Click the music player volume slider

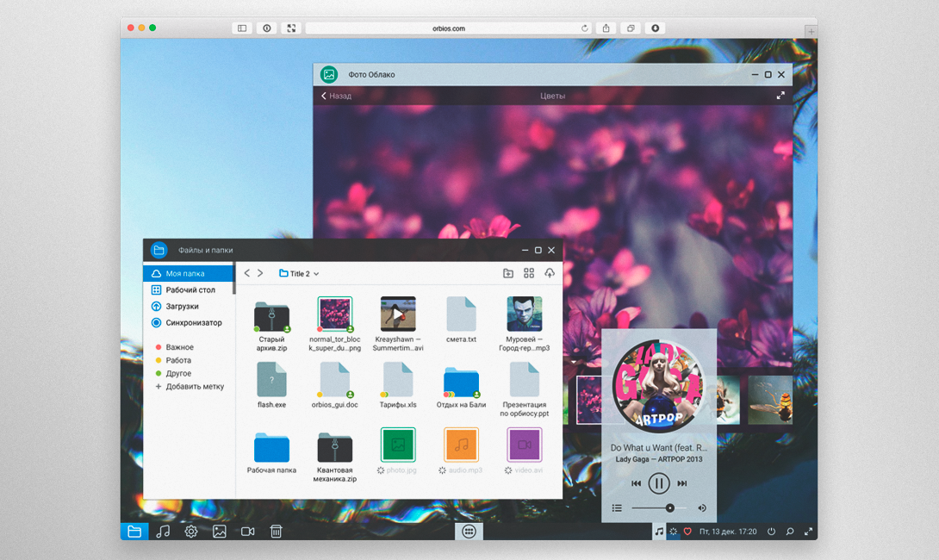click(659, 508)
